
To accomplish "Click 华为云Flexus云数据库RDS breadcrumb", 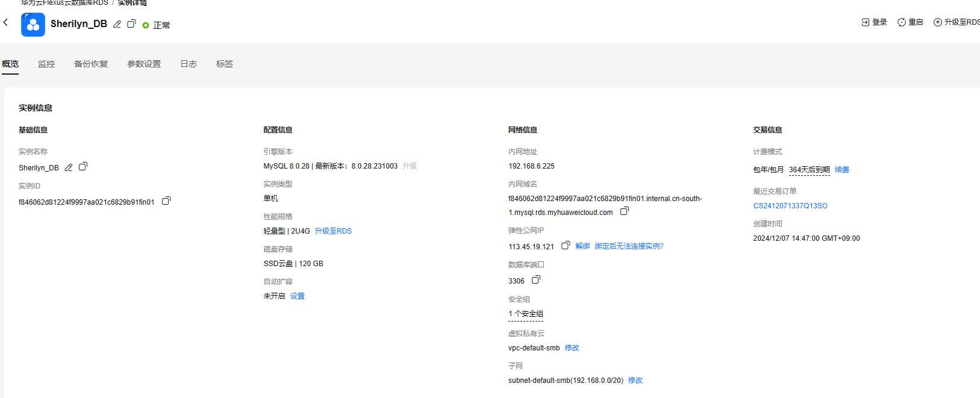I will pyautogui.click(x=64, y=3).
